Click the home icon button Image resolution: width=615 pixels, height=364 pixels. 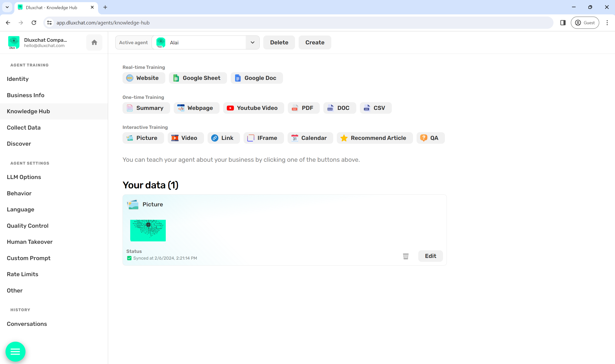tap(94, 42)
